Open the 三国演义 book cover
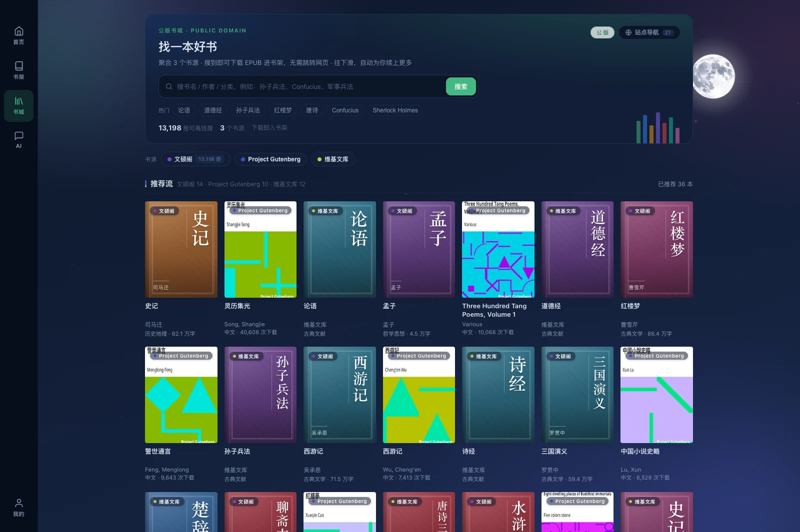Screen dimensions: 800x532 [x=577, y=395]
